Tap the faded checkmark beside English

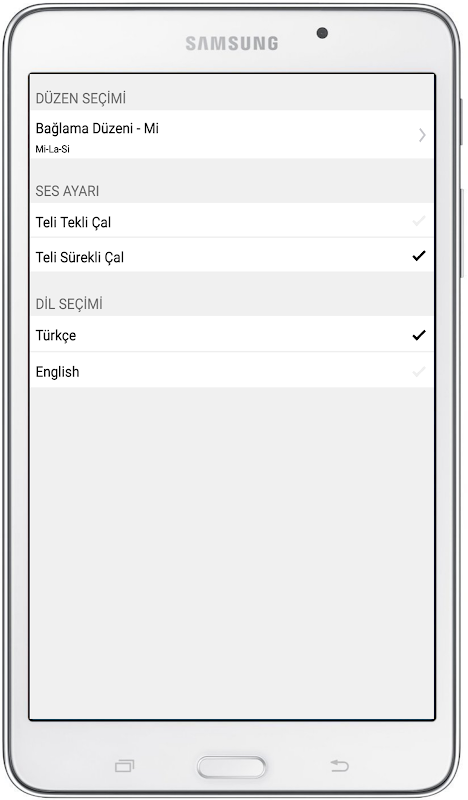pyautogui.click(x=419, y=371)
